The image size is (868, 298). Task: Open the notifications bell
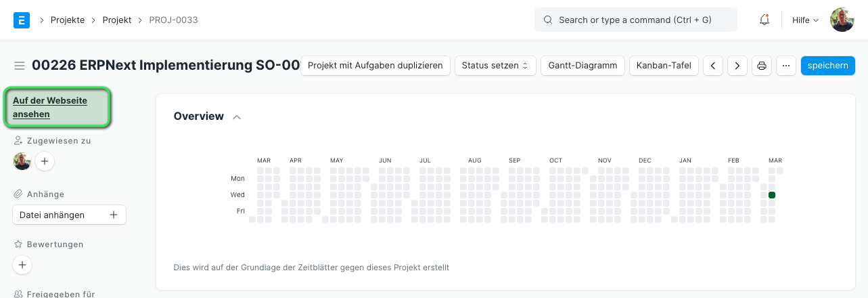[x=764, y=20]
